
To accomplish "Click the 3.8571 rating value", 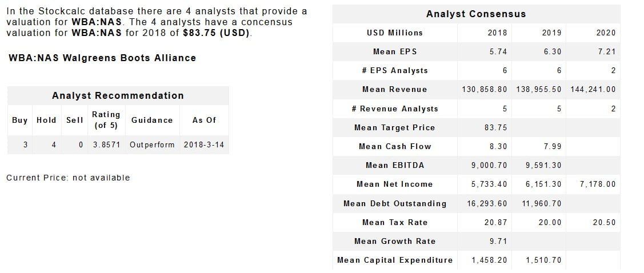I will (x=106, y=144).
